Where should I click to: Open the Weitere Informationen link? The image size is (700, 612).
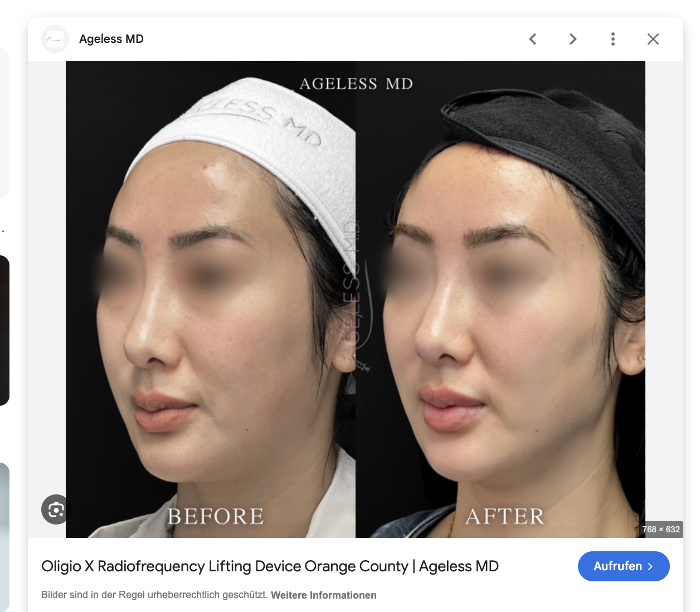click(x=324, y=595)
